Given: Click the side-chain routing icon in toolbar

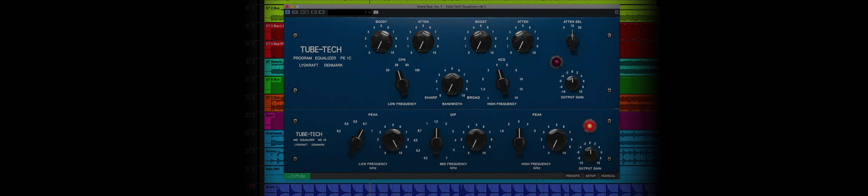Looking at the screenshot, I should point(322,12).
